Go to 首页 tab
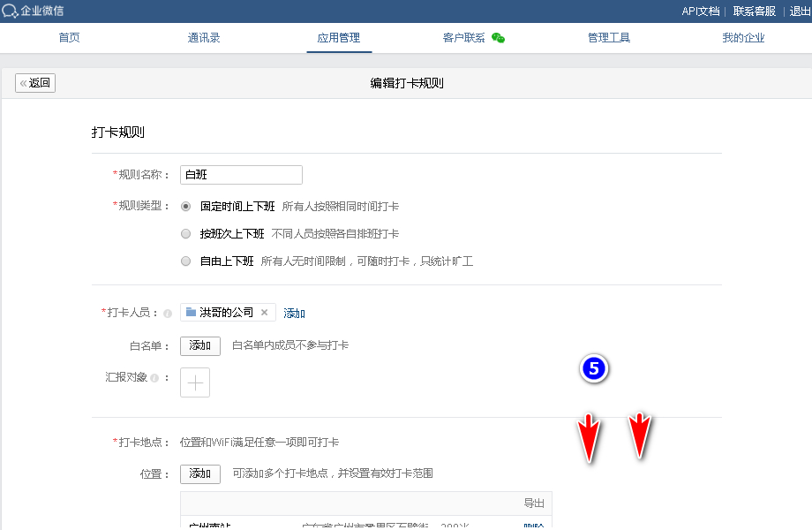 69,38
